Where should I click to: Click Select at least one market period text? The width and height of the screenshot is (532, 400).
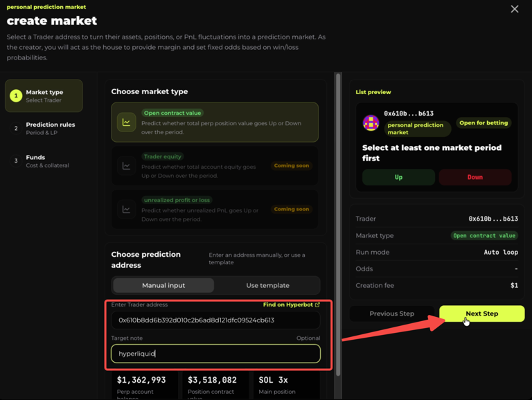pos(432,153)
